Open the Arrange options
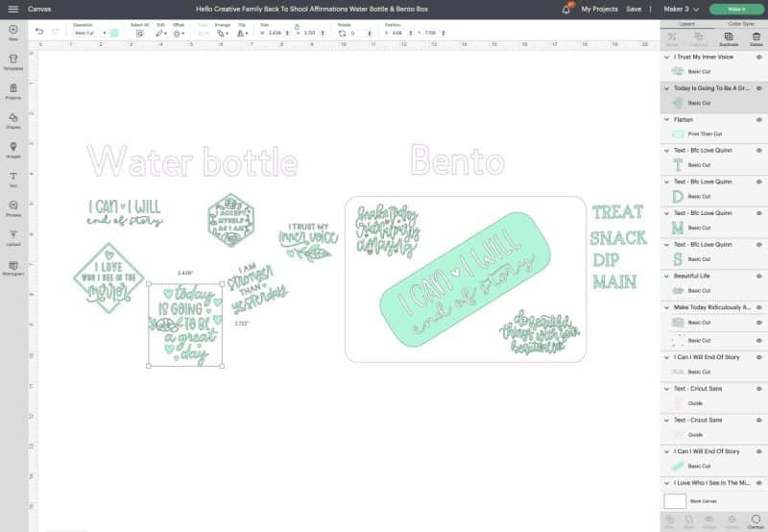The width and height of the screenshot is (768, 532). (223, 34)
